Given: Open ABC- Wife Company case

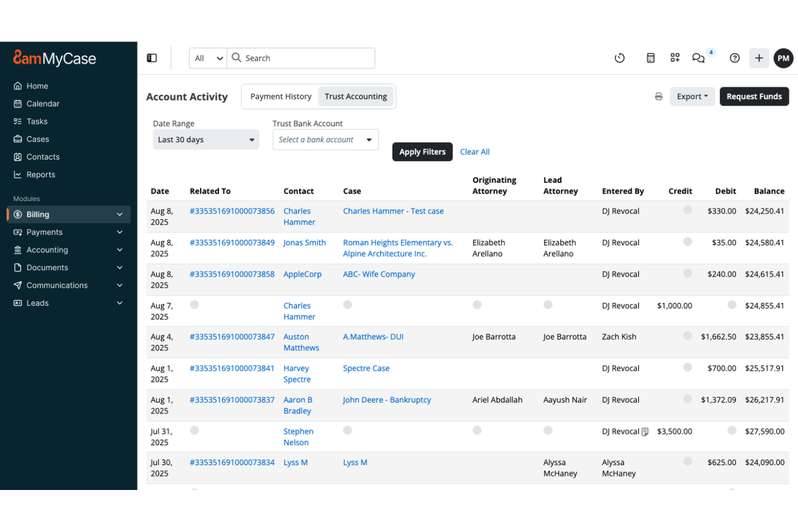Looking at the screenshot, I should click(x=379, y=274).
